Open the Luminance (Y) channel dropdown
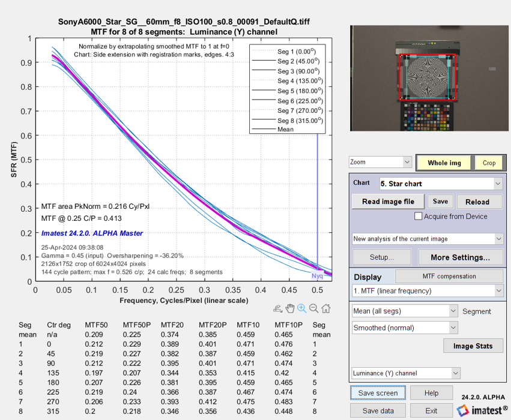Viewport: 511px width, 420px height. (x=405, y=373)
